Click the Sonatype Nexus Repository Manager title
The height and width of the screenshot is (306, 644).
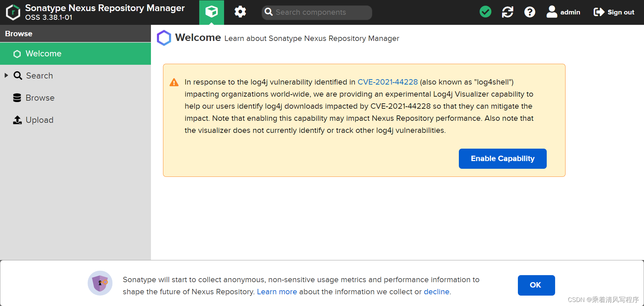click(105, 8)
